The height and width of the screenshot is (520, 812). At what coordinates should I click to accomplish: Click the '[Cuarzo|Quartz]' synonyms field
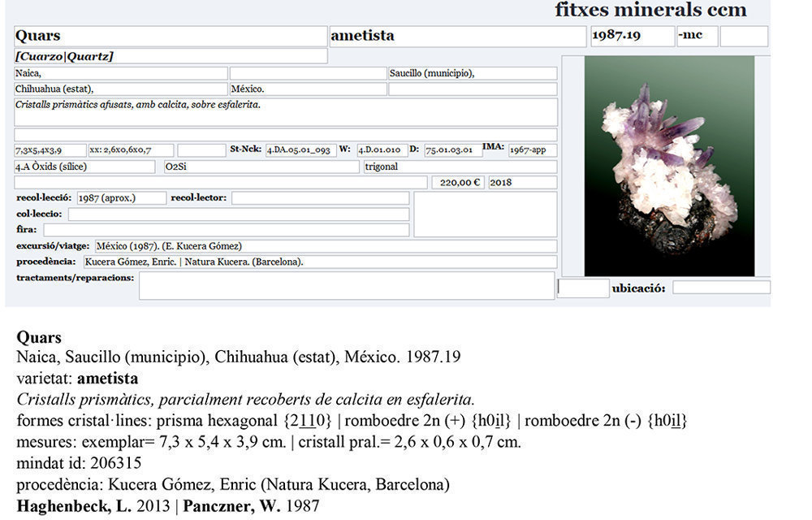click(x=171, y=56)
